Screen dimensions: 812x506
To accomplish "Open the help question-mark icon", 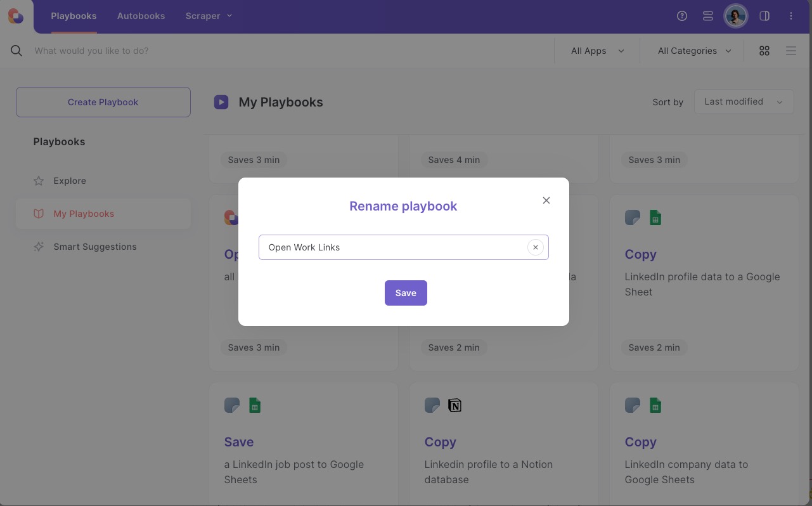I will click(x=682, y=16).
